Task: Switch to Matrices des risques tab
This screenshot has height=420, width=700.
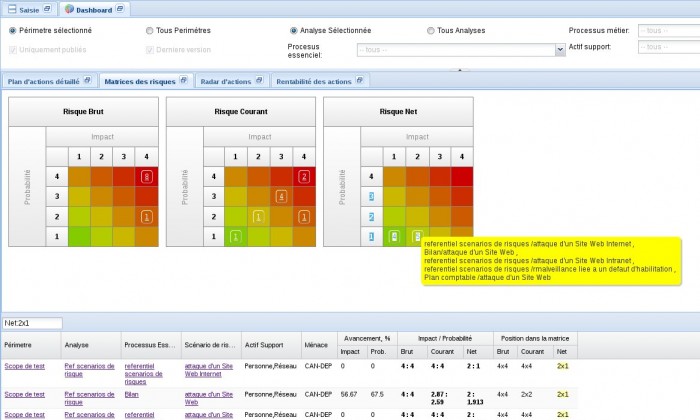Action: 140,82
